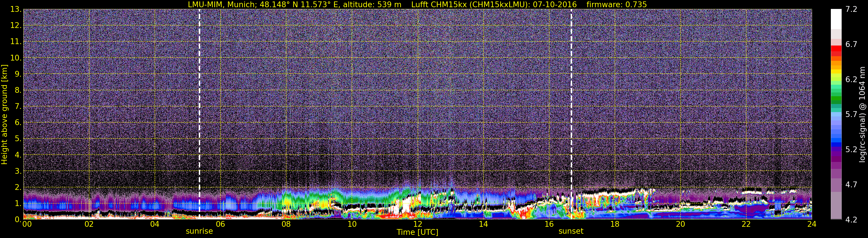The image size is (868, 238).
Task: Click the date '07-10-2016' in title
Action: 555,4
